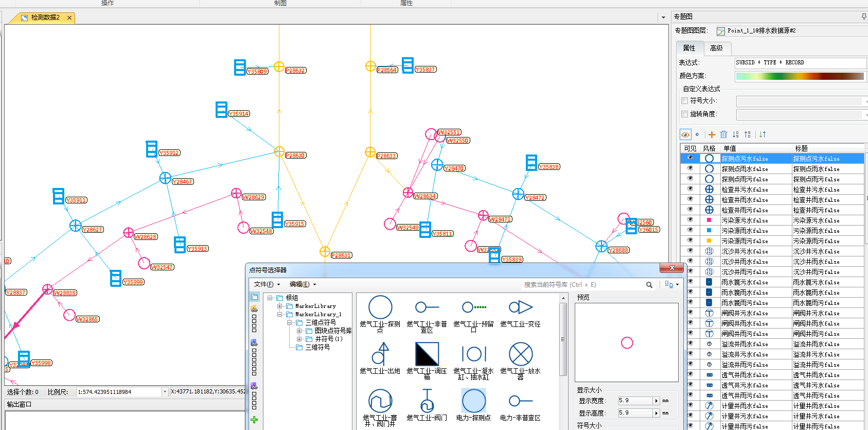Toggle visibility of 检查井污水false row

pyautogui.click(x=690, y=189)
